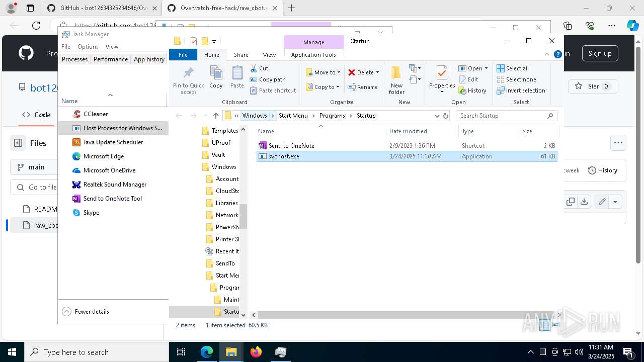This screenshot has height=362, width=644.
Task: Go up one folder level in Explorer
Action: 215,116
